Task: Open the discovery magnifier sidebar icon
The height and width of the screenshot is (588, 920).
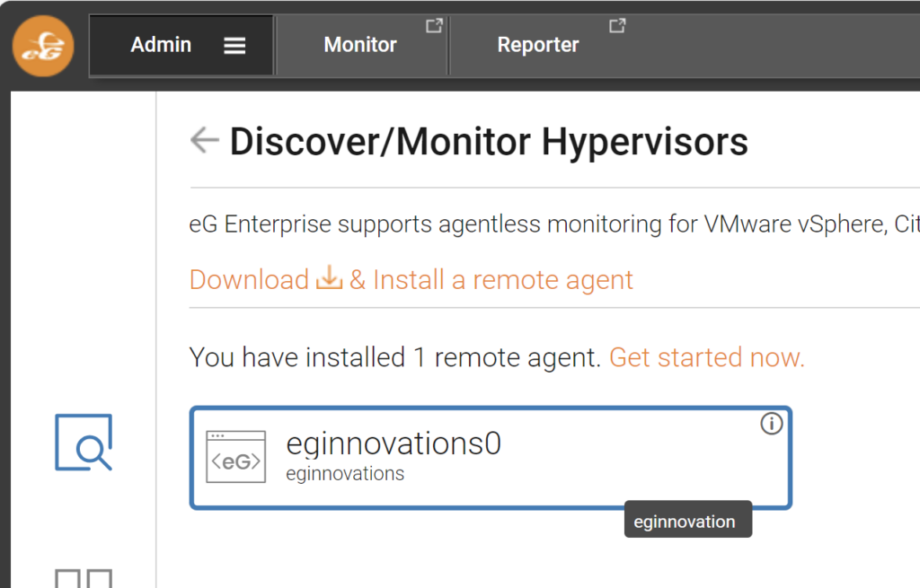Action: 84,442
